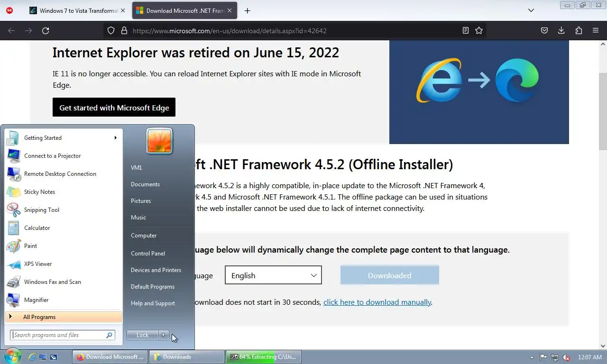The height and width of the screenshot is (364, 607).
Task: Click the Save to Pocket icon
Action: point(544,30)
